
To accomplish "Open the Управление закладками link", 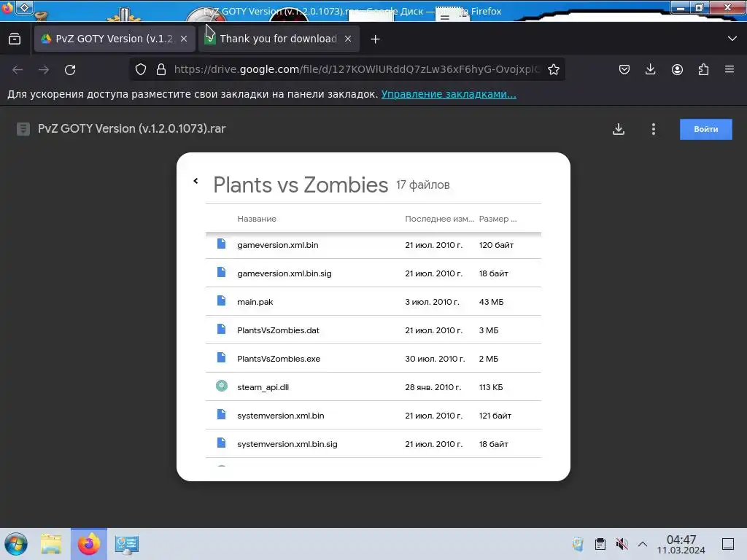I will click(x=449, y=94).
